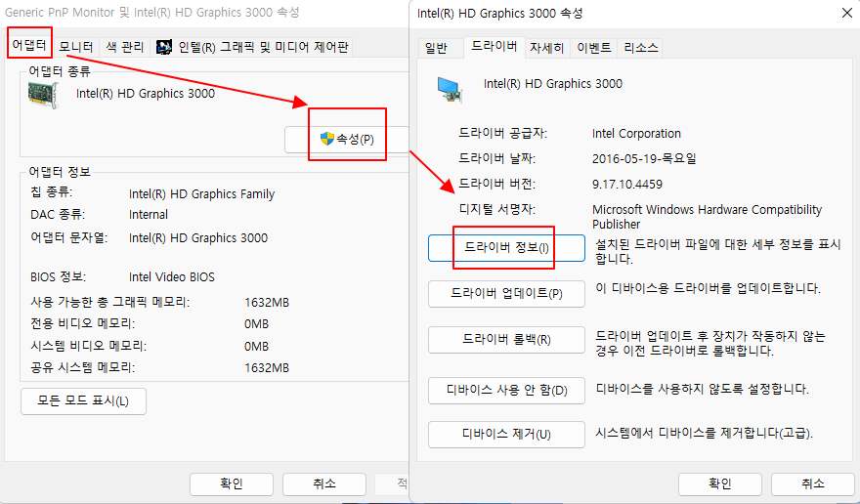The width and height of the screenshot is (860, 504).
Task: Click the 사용 가능한 총 그래픽 메모리 label
Action: click(109, 303)
